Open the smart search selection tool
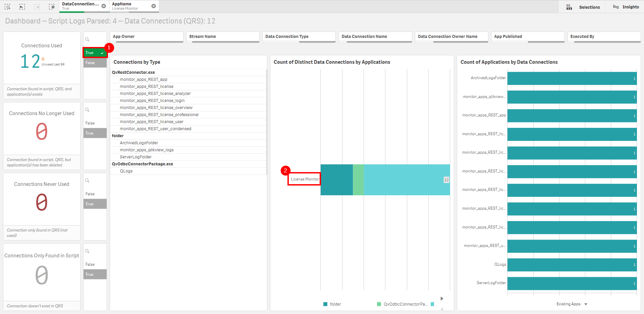This screenshot has width=644, height=314. pyautogui.click(x=7, y=7)
